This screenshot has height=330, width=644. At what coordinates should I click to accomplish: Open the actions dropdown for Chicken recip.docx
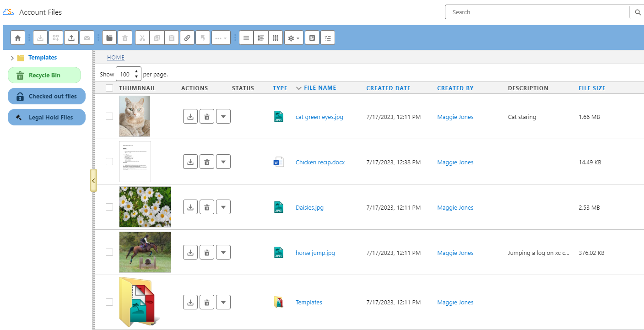point(223,162)
